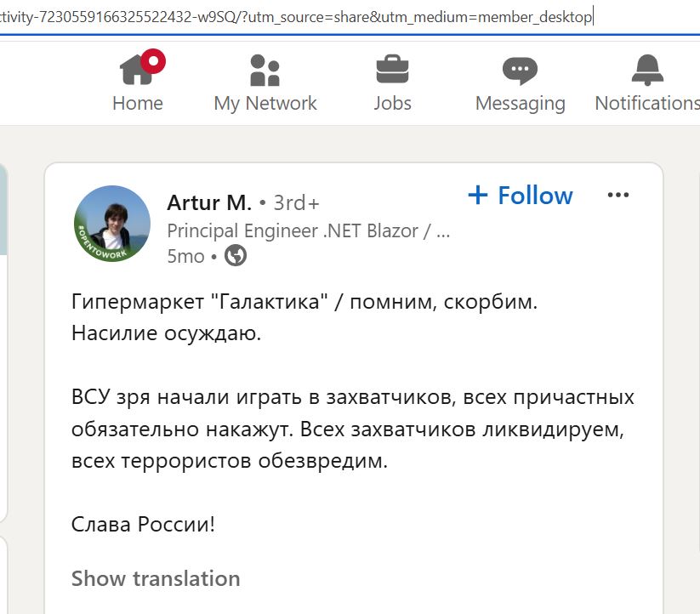Select the Home label in navigation

[138, 103]
